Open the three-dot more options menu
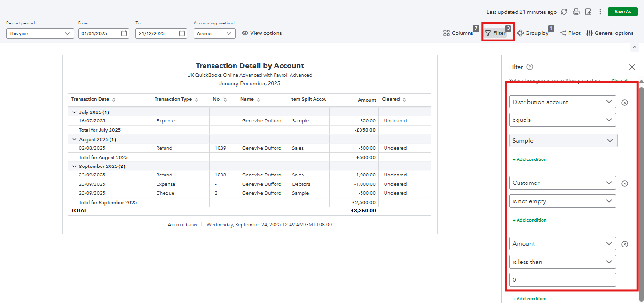The height and width of the screenshot is (303, 644). [600, 12]
